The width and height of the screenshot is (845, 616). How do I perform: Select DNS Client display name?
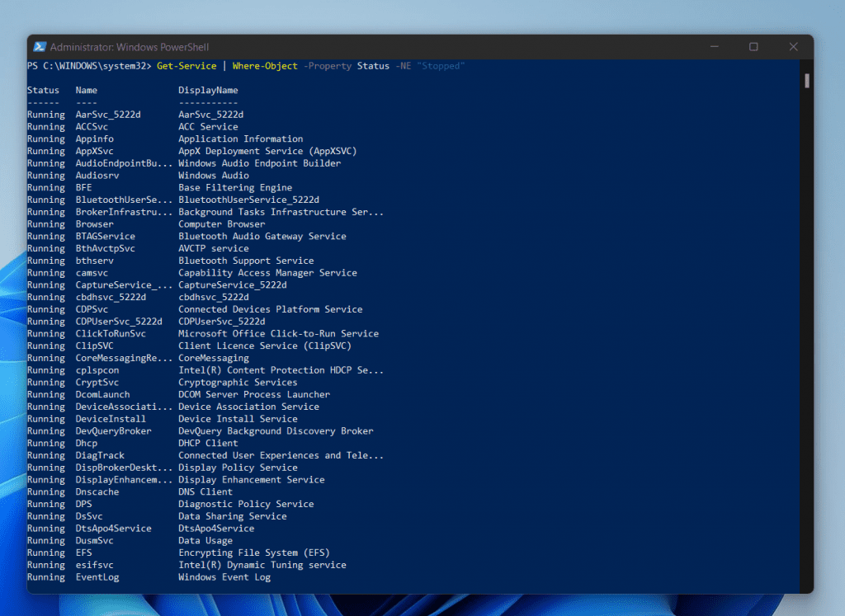coord(205,492)
